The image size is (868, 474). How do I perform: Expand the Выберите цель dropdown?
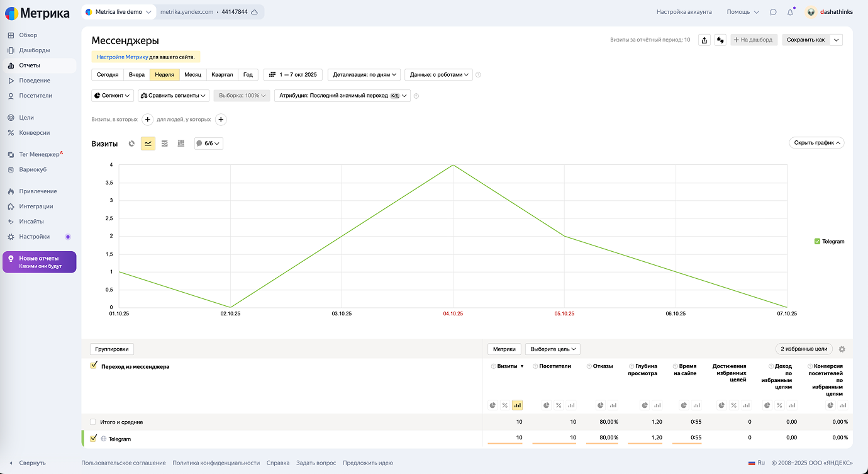point(552,349)
